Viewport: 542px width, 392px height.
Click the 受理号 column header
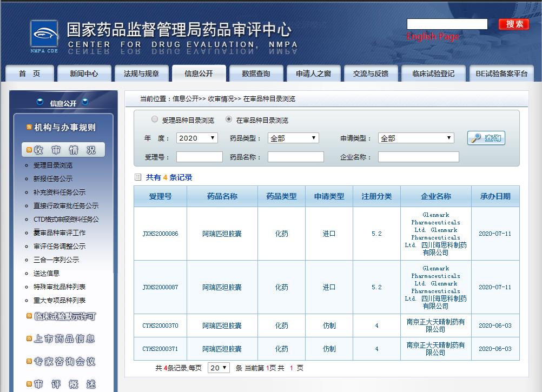[161, 196]
